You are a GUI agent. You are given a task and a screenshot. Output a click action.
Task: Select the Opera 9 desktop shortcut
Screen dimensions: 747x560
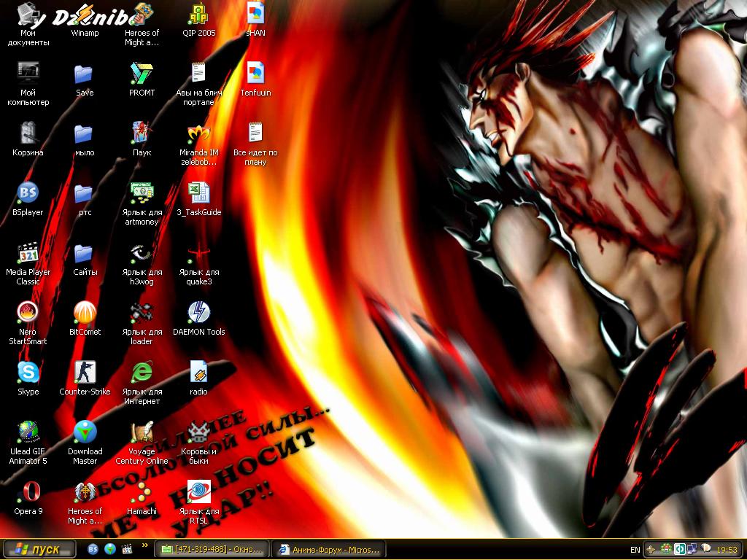28,498
